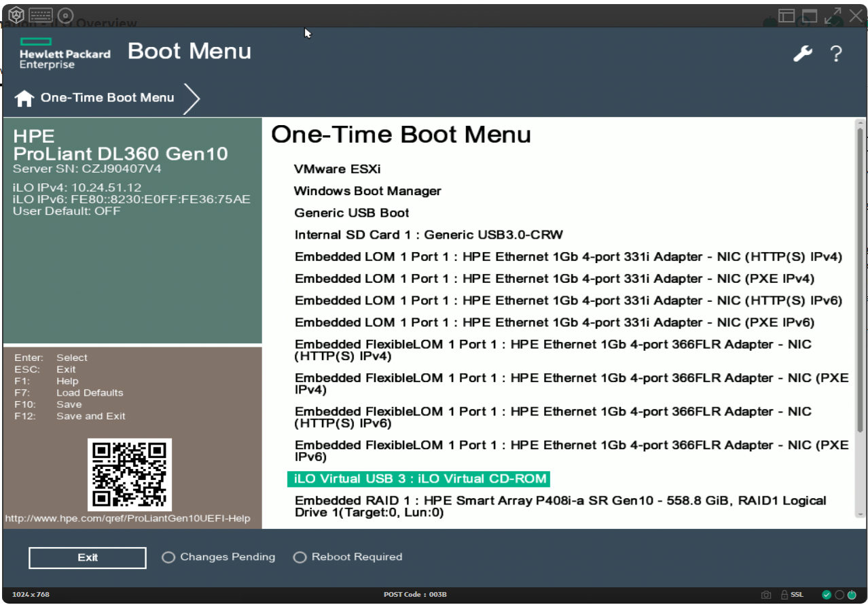Open the virtual media disc icon
This screenshot has width=868, height=607.
point(65,15)
